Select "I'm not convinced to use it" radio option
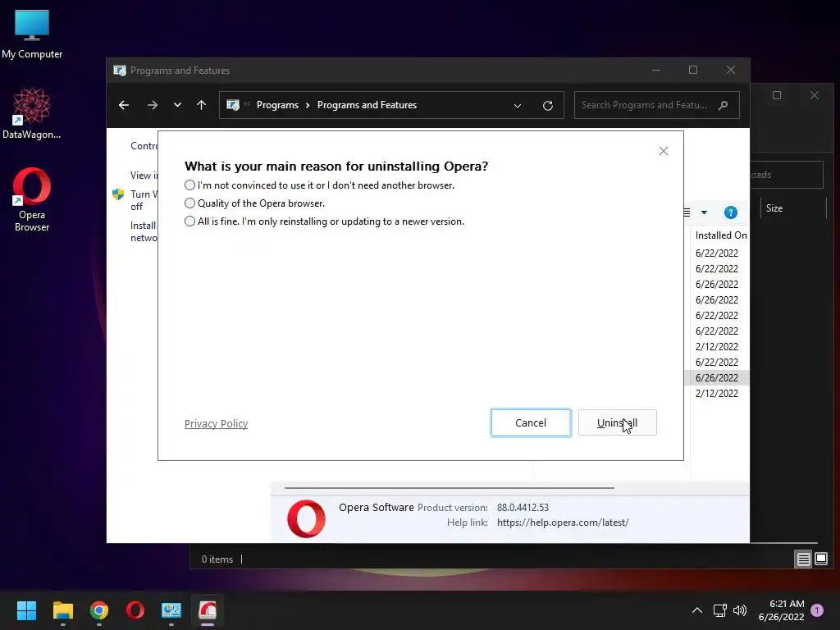Screen dimensions: 840x630 [189, 185]
